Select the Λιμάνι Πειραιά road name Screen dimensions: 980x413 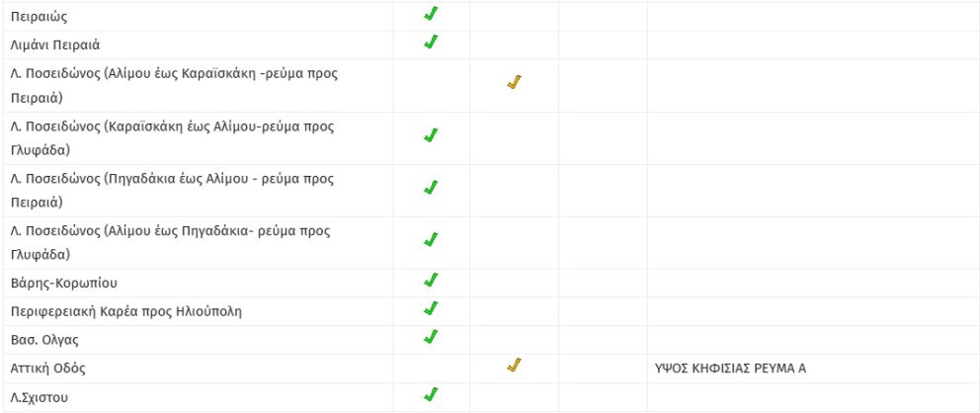pos(55,44)
